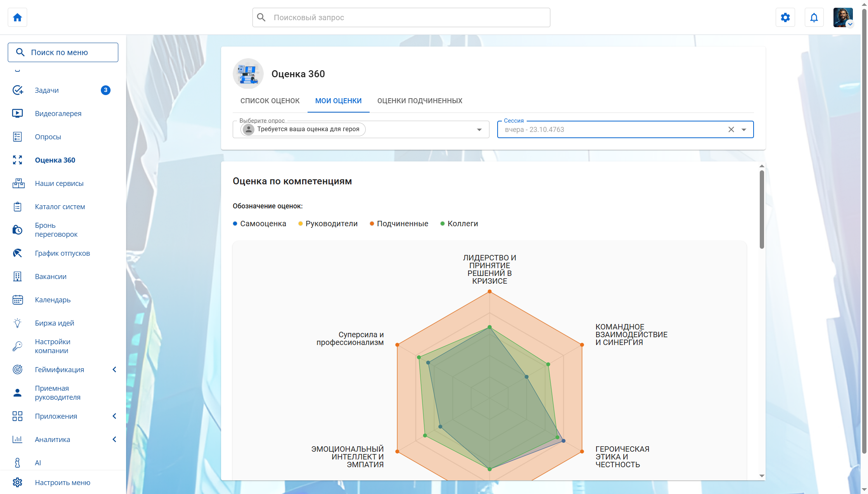This screenshot has height=494, width=868.
Task: Open the Сессия dropdown arrow
Action: coord(744,130)
